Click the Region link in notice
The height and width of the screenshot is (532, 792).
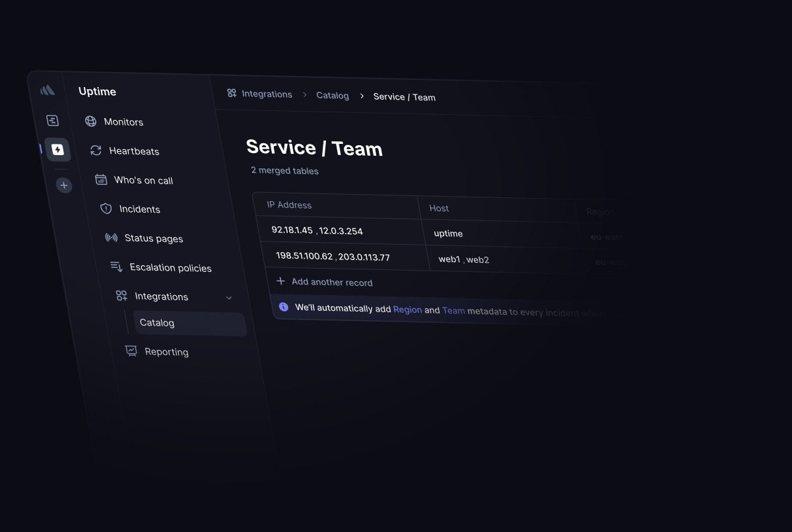[407, 310]
